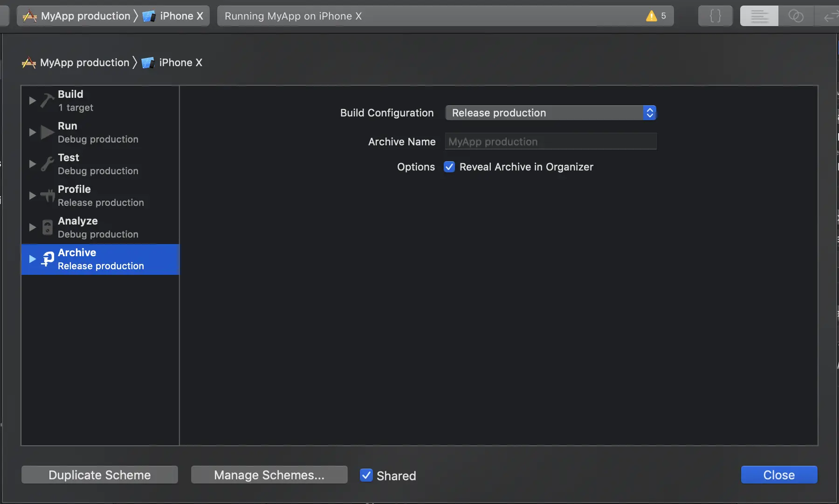Click the MyApp app icon in sheet breadcrumb

coord(29,62)
